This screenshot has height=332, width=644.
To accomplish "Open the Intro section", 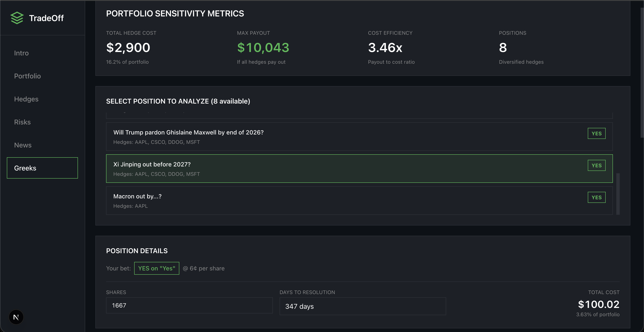I will pyautogui.click(x=21, y=53).
